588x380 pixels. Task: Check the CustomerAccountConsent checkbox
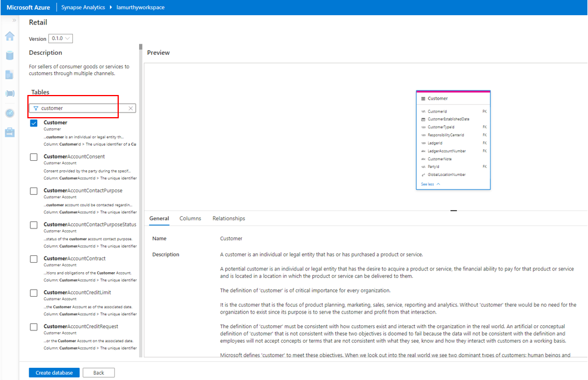click(x=34, y=157)
